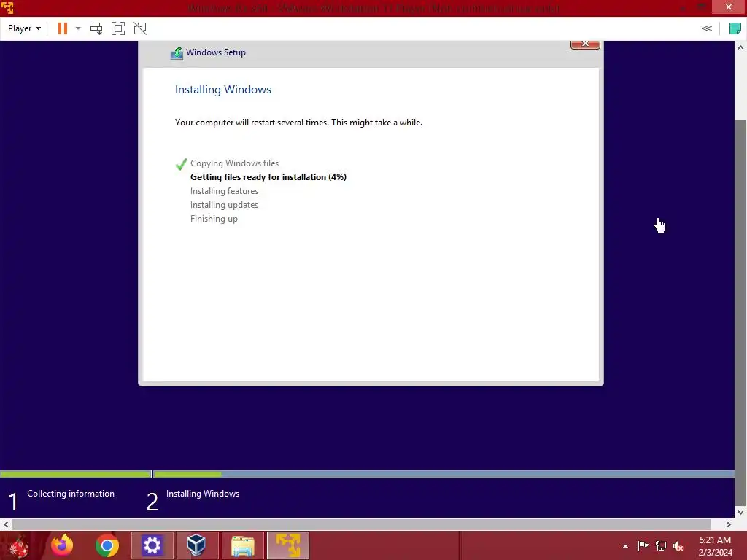Screen dimensions: 747x560
Task: Pause the virtual machine
Action: (x=63, y=28)
